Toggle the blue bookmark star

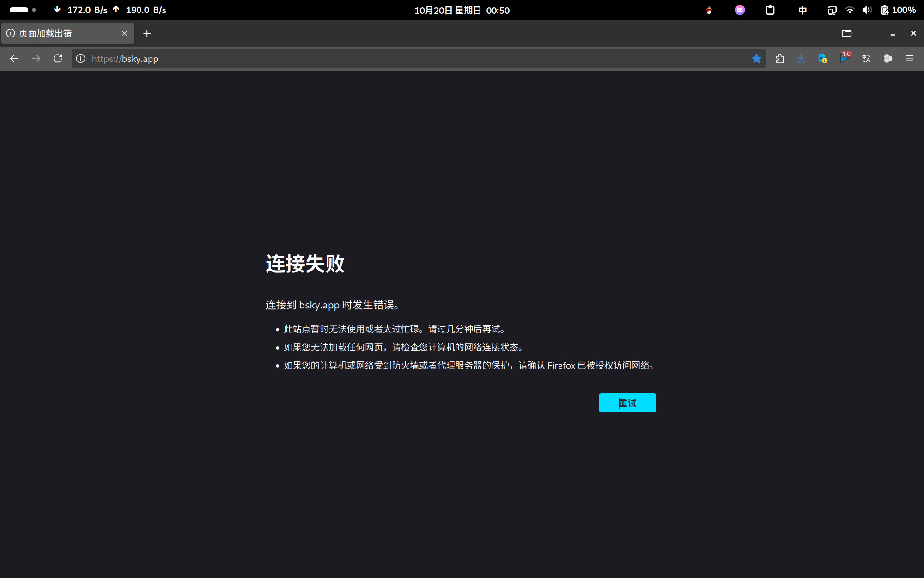[x=756, y=59]
